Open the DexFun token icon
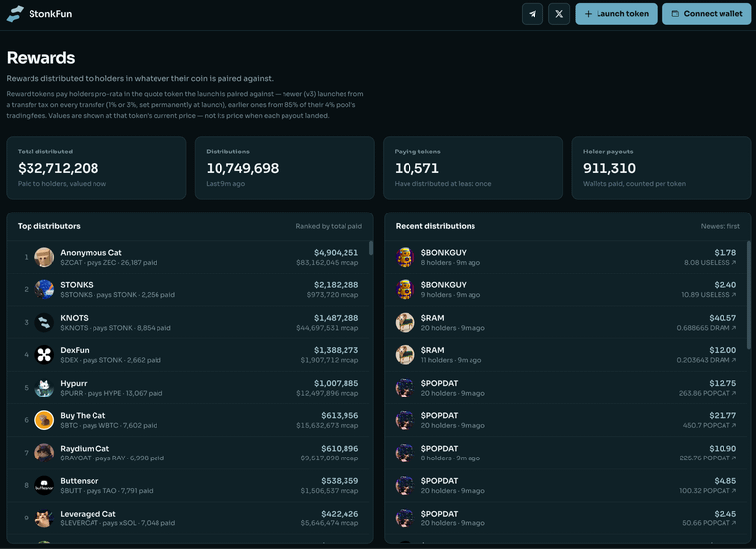This screenshot has height=549, width=756. click(x=44, y=355)
